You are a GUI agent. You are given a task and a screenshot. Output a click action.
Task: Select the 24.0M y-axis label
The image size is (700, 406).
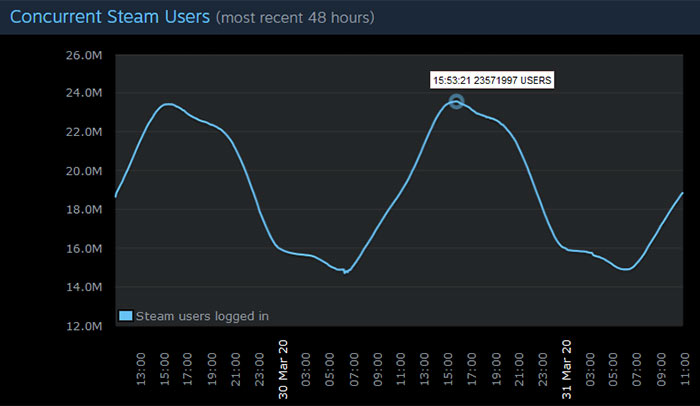[x=84, y=93]
